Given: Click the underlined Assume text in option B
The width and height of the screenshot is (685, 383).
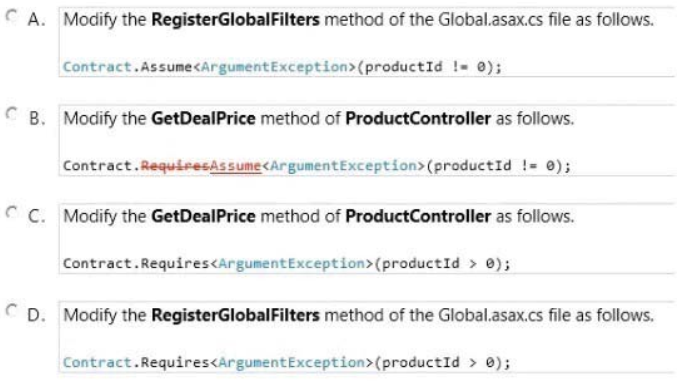Looking at the screenshot, I should [235, 166].
